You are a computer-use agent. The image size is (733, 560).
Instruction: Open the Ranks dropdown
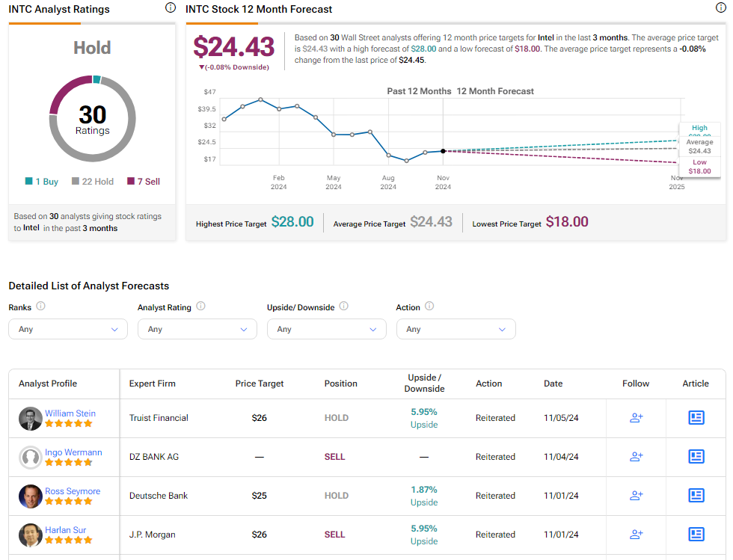[x=68, y=329]
